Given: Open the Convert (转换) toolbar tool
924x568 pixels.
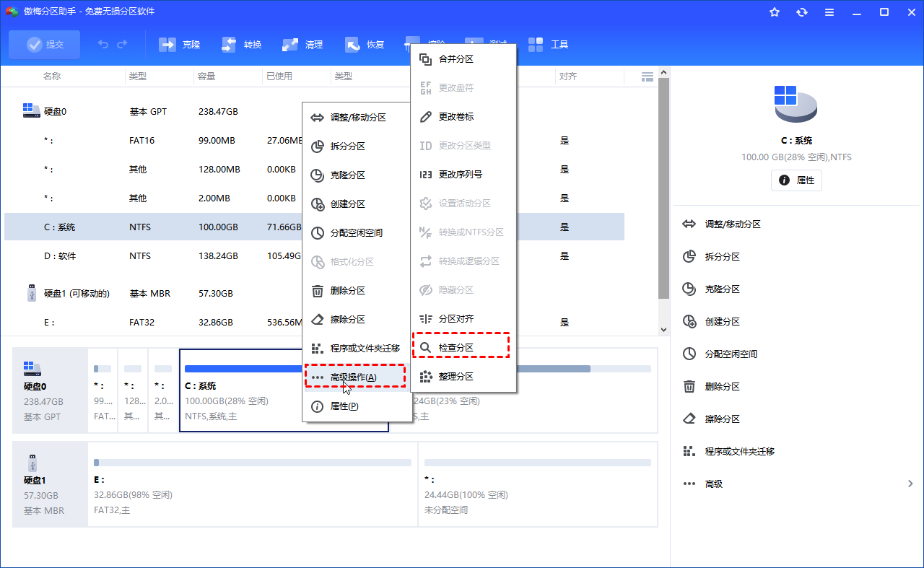Looking at the screenshot, I should 241,45.
